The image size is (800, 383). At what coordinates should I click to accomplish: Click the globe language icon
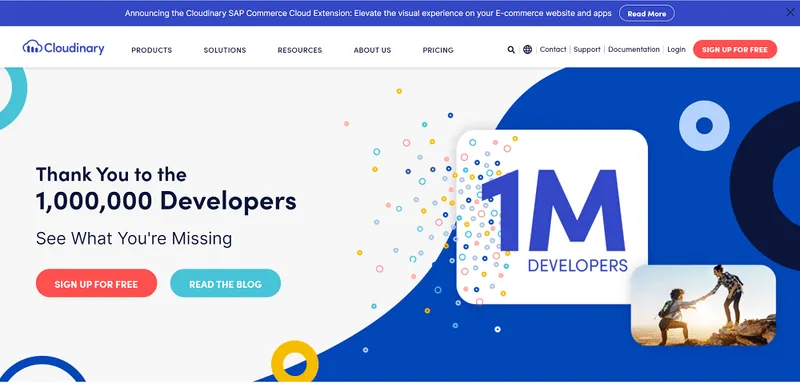[528, 50]
